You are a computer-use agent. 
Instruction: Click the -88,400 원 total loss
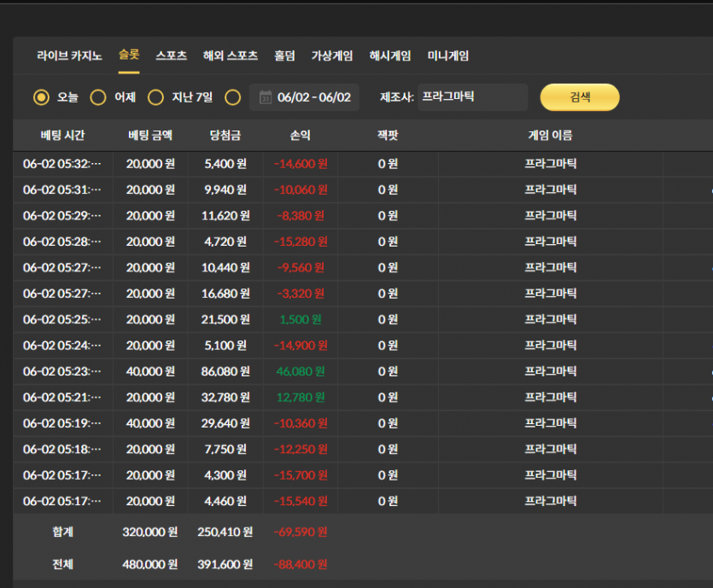[301, 564]
